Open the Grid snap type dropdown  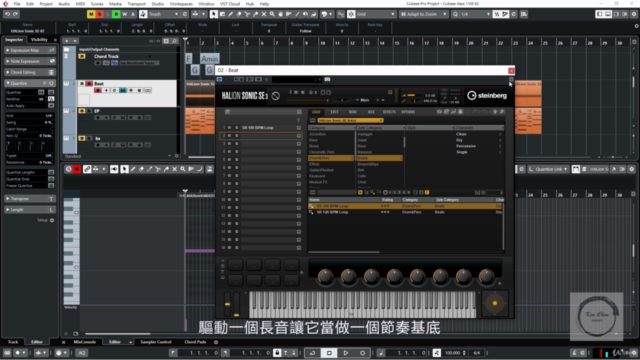376,14
